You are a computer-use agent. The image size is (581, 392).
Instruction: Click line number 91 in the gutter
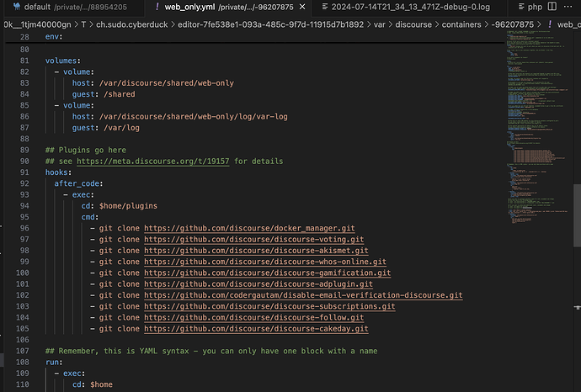tap(24, 172)
